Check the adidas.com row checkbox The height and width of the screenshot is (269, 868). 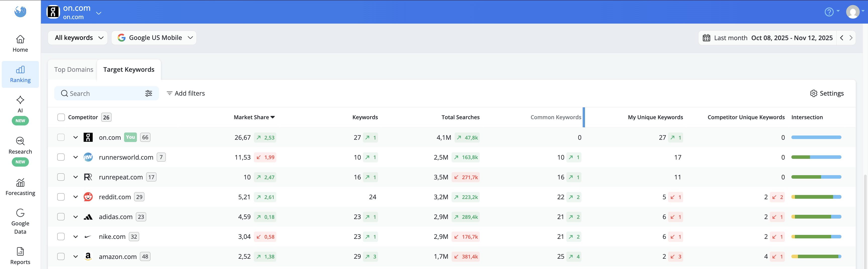tap(61, 217)
